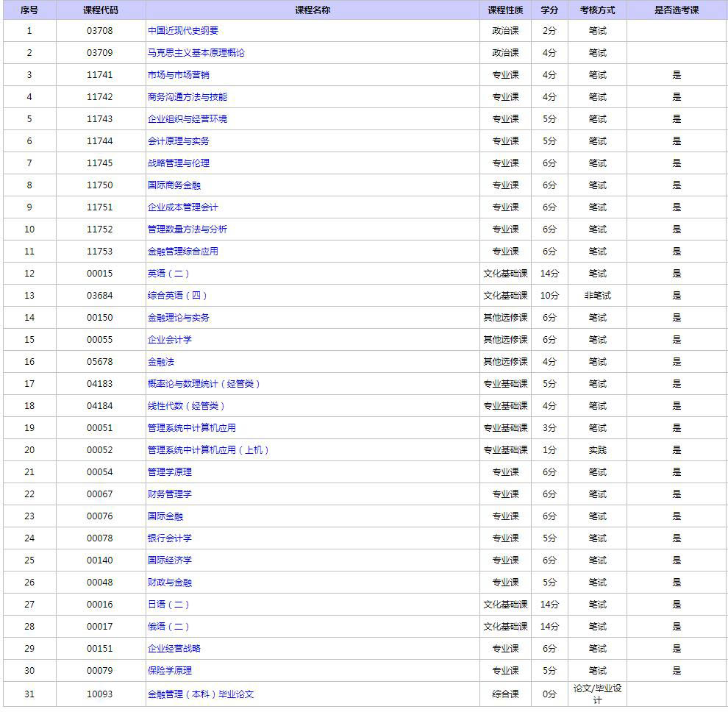728x712 pixels.
Task: Open the 会计原理与实务 course link
Action: click(178, 141)
